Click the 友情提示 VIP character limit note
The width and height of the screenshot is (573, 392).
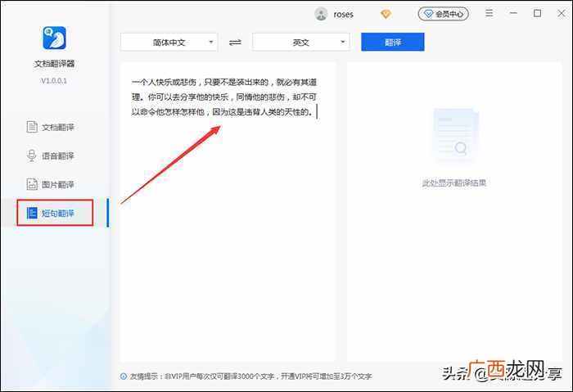click(x=251, y=376)
